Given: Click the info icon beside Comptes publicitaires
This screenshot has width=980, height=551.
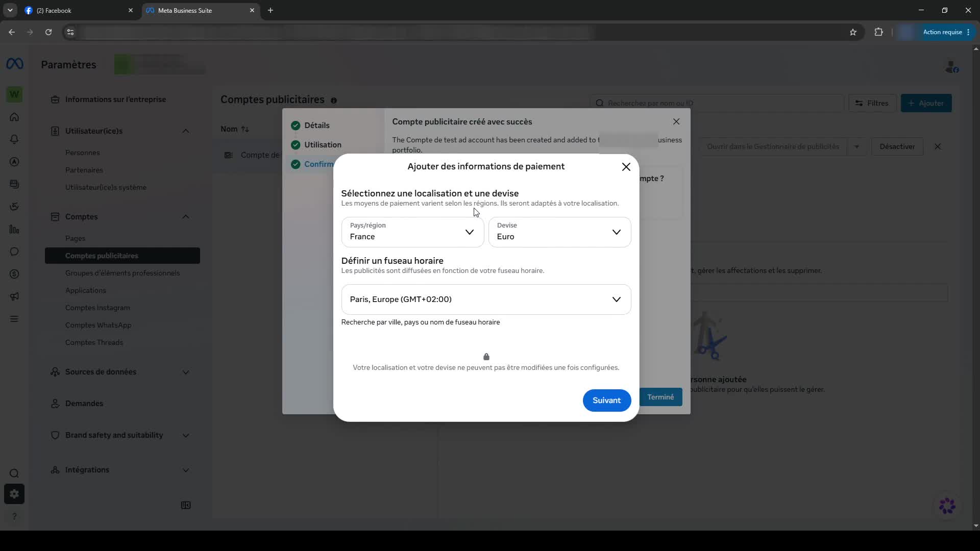Looking at the screenshot, I should [334, 101].
